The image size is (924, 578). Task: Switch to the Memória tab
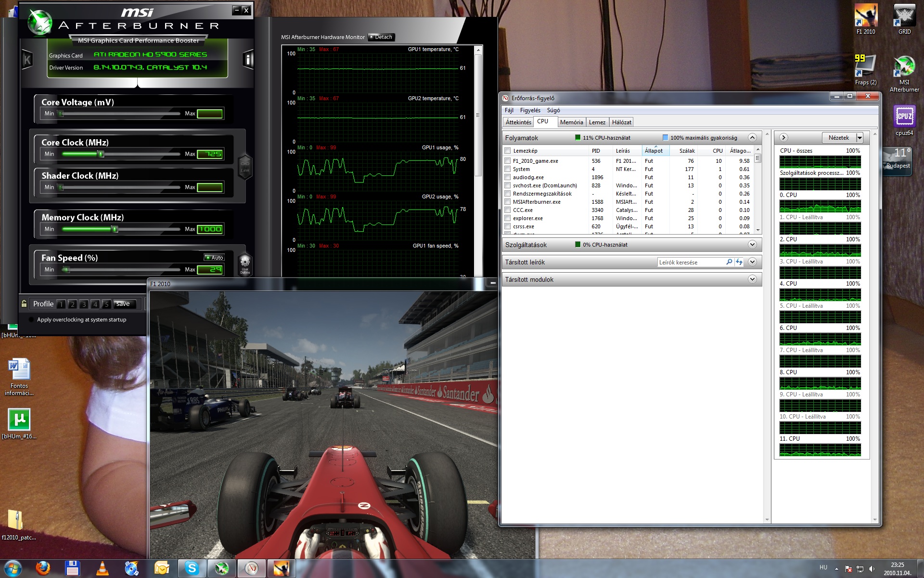[x=571, y=122]
